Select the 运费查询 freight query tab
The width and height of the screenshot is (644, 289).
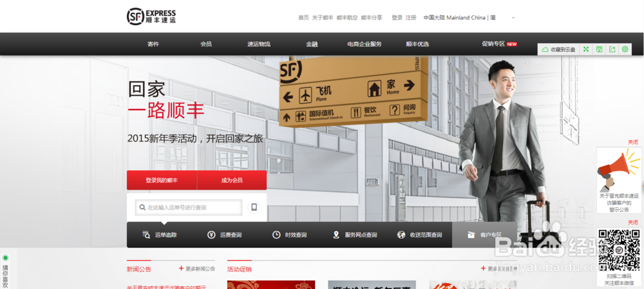(224, 235)
